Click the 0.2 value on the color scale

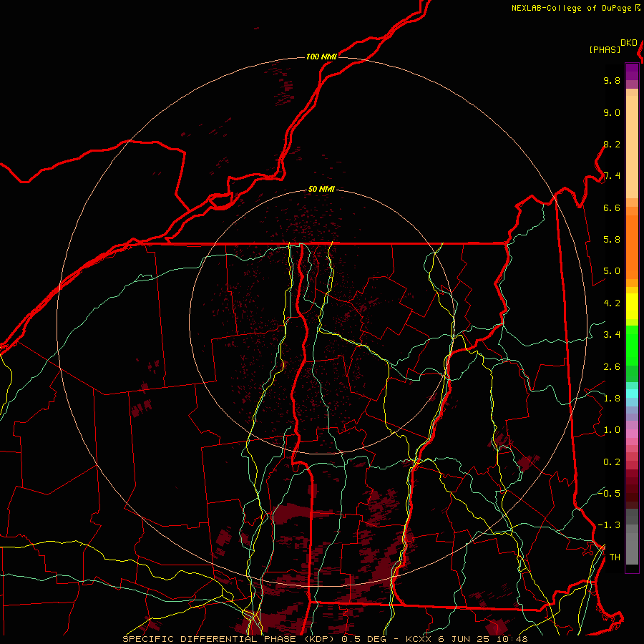[612, 462]
